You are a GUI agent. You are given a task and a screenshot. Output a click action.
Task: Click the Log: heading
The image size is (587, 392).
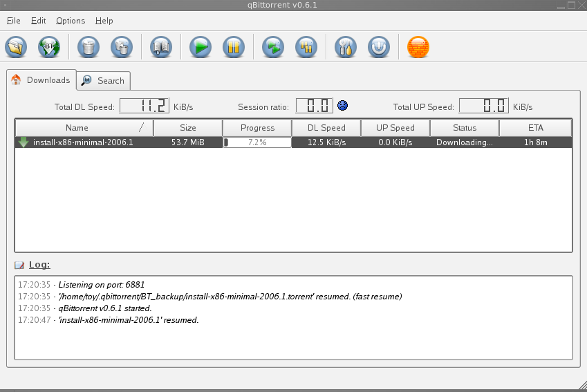click(39, 265)
